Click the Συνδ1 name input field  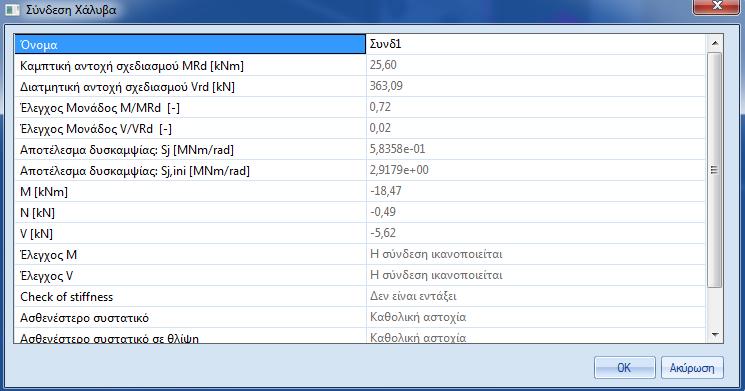(x=535, y=44)
